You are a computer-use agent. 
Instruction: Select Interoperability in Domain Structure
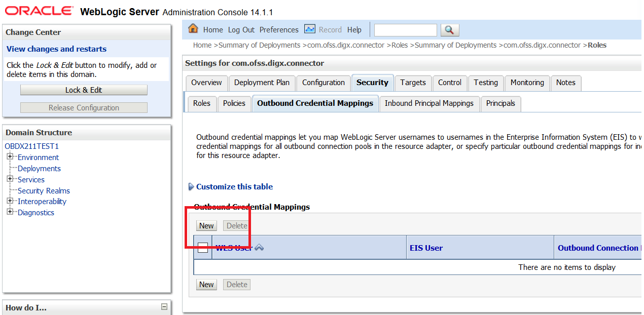42,202
